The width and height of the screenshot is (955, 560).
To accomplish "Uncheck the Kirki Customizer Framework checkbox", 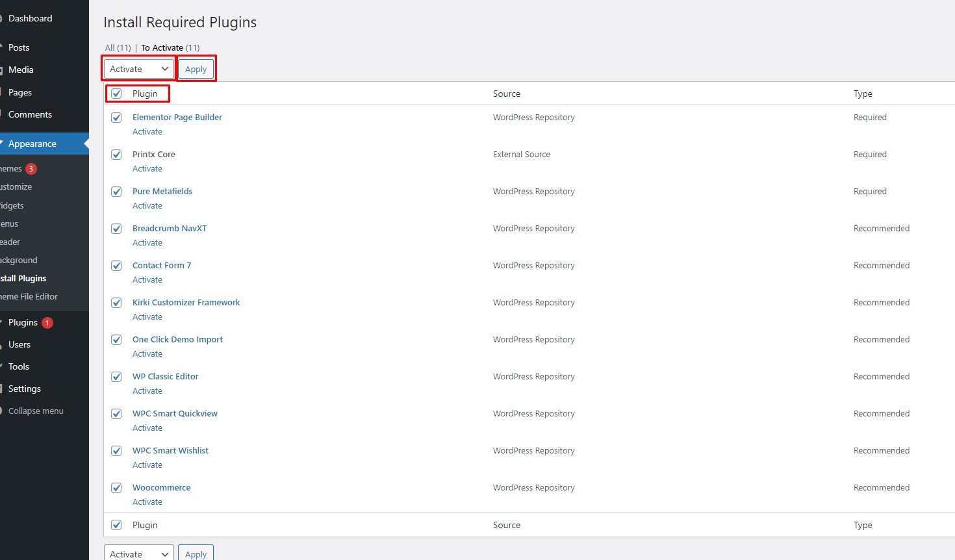I will coord(116,303).
